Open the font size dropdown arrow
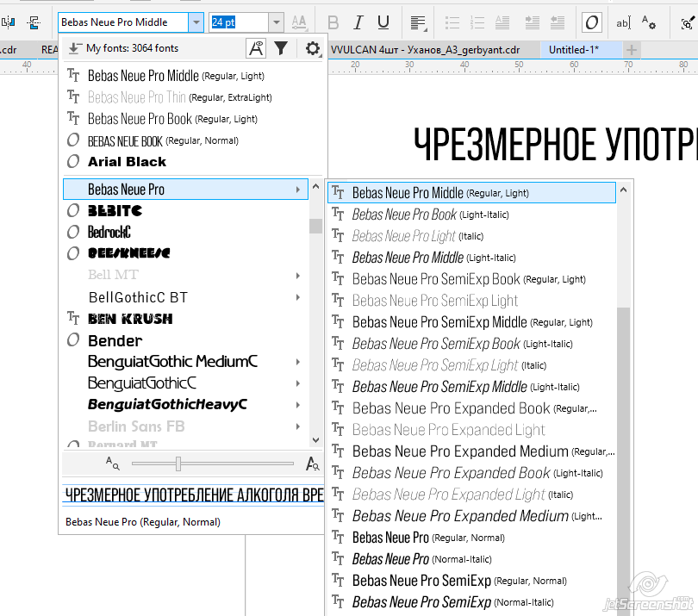 pyautogui.click(x=277, y=22)
